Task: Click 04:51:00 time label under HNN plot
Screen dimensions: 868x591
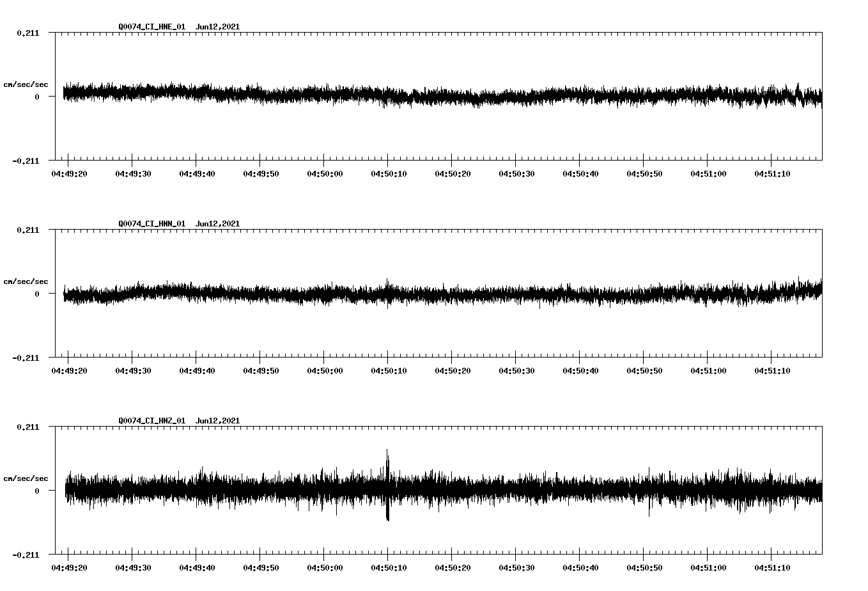Action: coord(708,371)
